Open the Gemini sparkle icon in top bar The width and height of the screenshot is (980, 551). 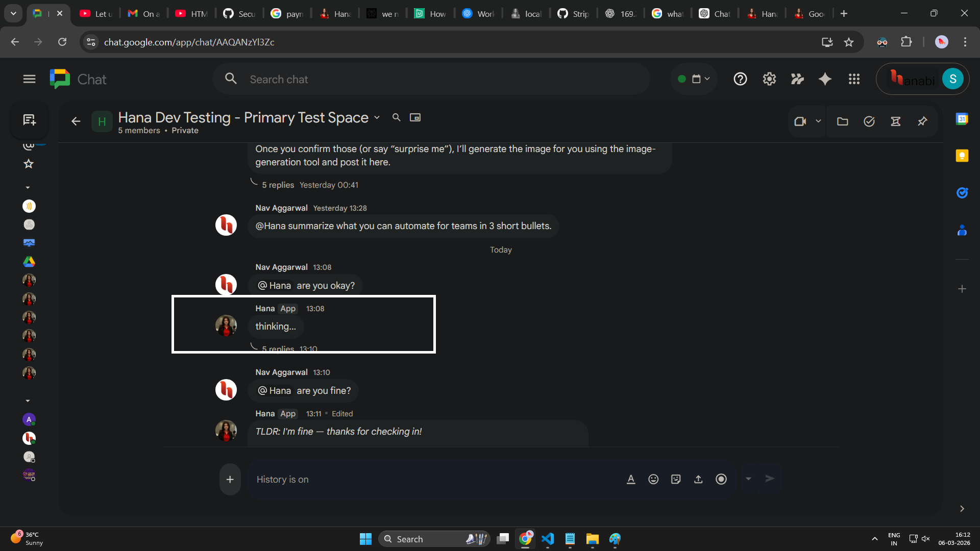(825, 79)
